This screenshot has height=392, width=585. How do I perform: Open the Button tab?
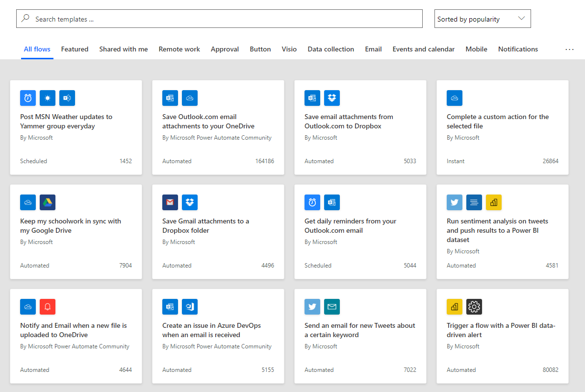260,49
